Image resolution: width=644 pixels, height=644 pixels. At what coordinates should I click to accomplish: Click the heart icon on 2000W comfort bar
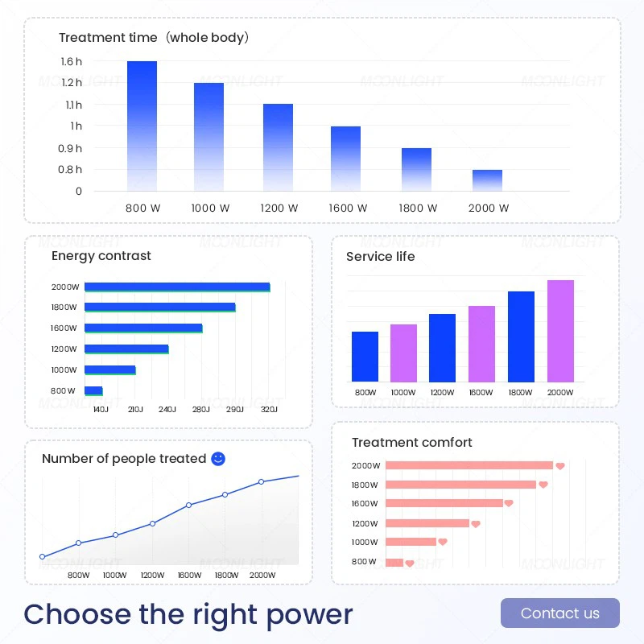coord(560,466)
